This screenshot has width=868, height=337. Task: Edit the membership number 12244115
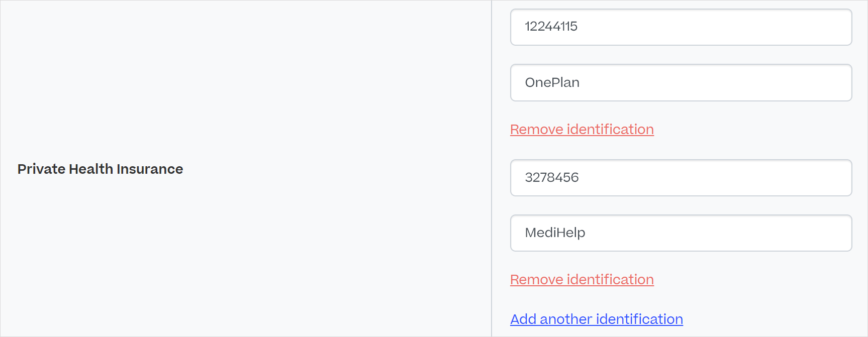tap(681, 27)
